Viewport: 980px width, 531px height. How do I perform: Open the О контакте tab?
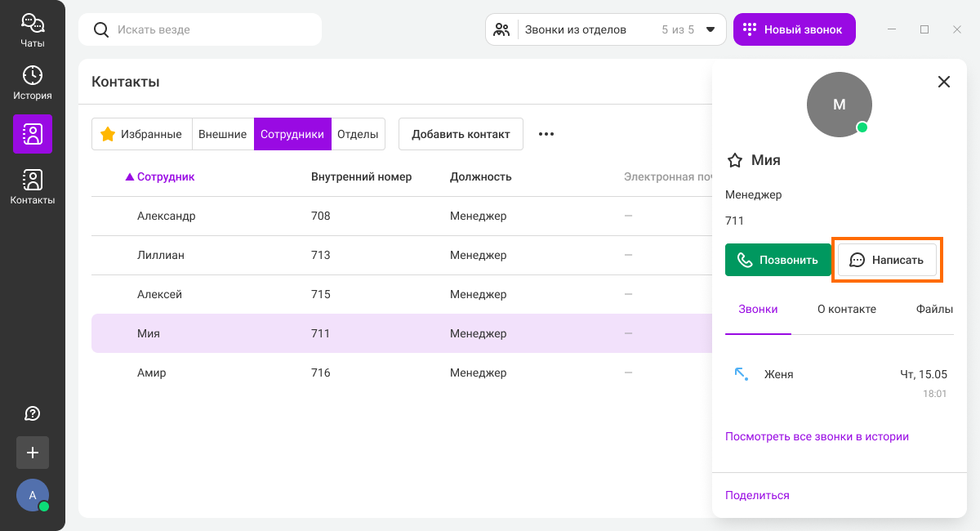[x=846, y=309]
